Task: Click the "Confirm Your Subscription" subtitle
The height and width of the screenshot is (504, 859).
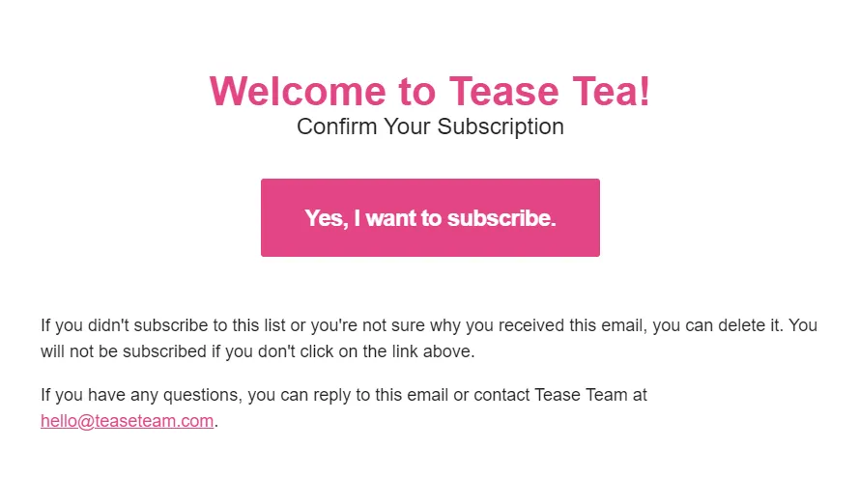Action: coord(430,126)
